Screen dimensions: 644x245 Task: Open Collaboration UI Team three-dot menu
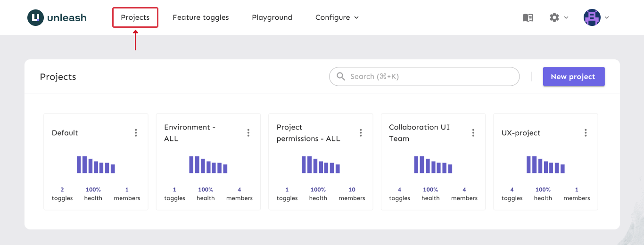(x=473, y=133)
